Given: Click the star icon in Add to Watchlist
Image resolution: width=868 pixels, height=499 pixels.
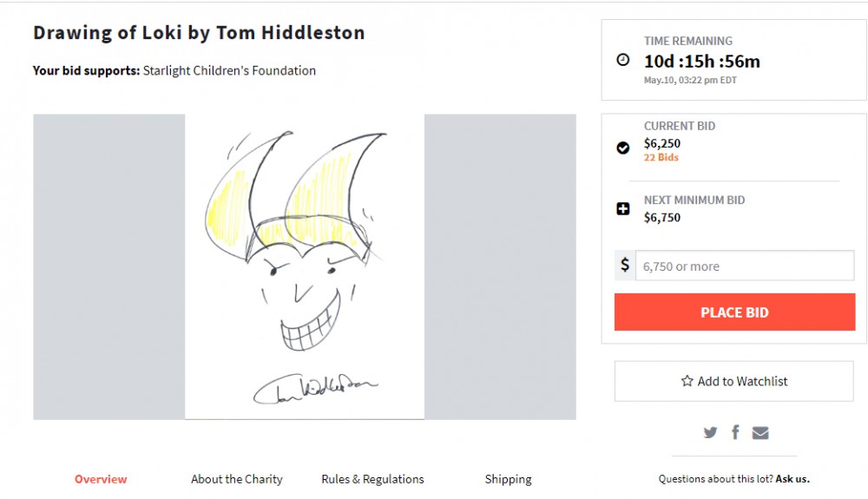Looking at the screenshot, I should [687, 381].
